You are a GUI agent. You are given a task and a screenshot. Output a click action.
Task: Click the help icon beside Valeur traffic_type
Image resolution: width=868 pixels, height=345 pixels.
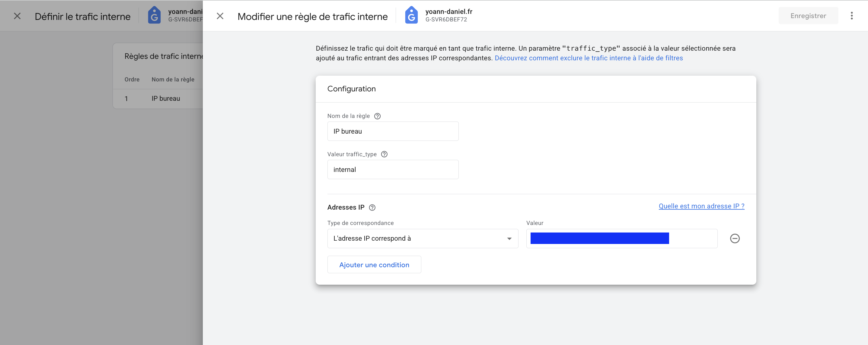pos(384,154)
